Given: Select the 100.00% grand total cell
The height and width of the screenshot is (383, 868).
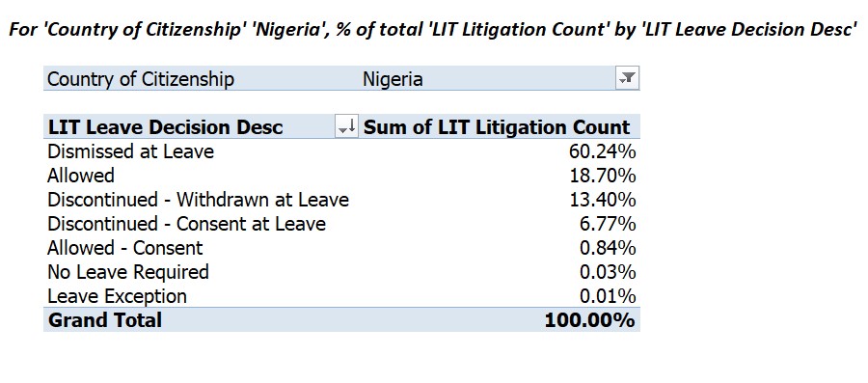Looking at the screenshot, I should coord(589,320).
